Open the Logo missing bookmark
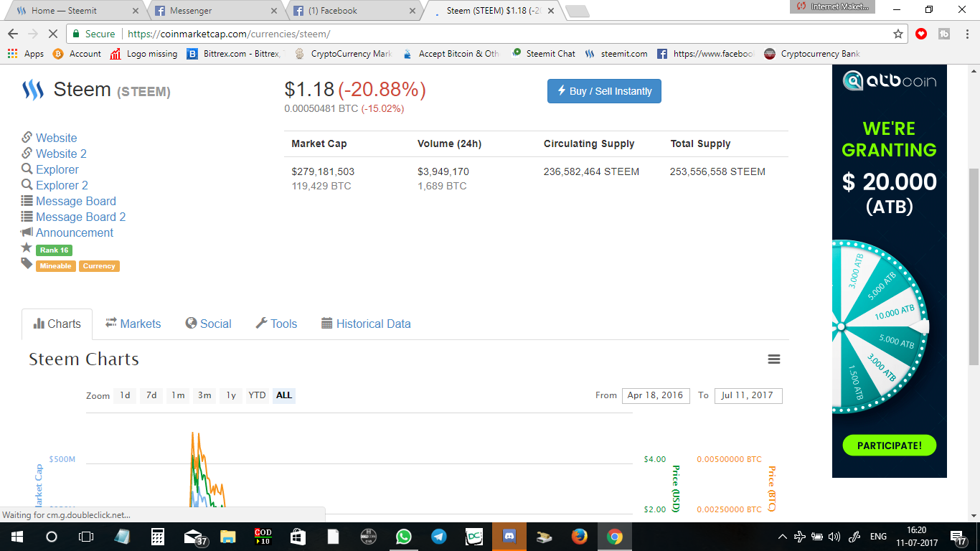This screenshot has height=551, width=980. pyautogui.click(x=143, y=54)
